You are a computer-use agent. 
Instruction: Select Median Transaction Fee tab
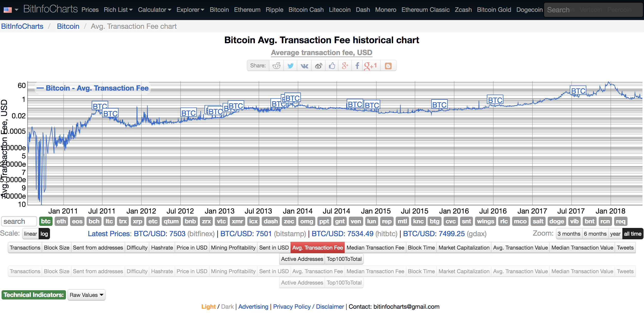point(375,248)
